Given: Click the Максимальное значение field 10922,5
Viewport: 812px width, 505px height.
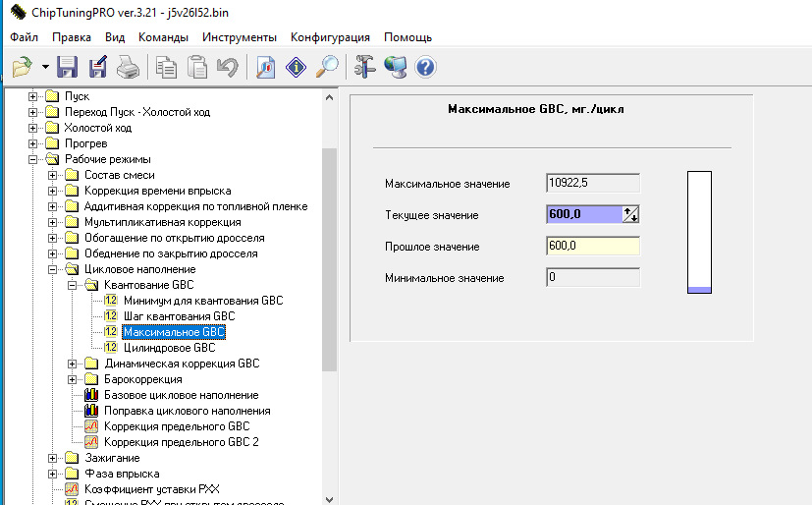Looking at the screenshot, I should pos(593,183).
